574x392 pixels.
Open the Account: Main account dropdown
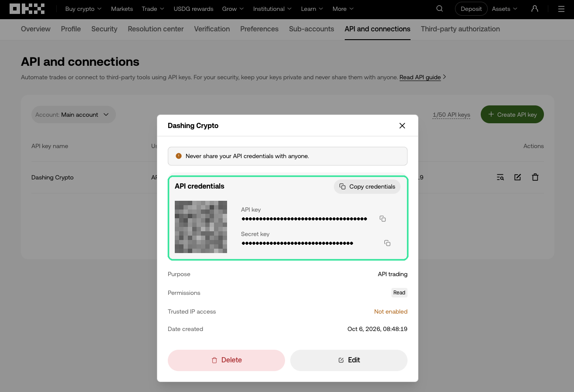tap(73, 115)
